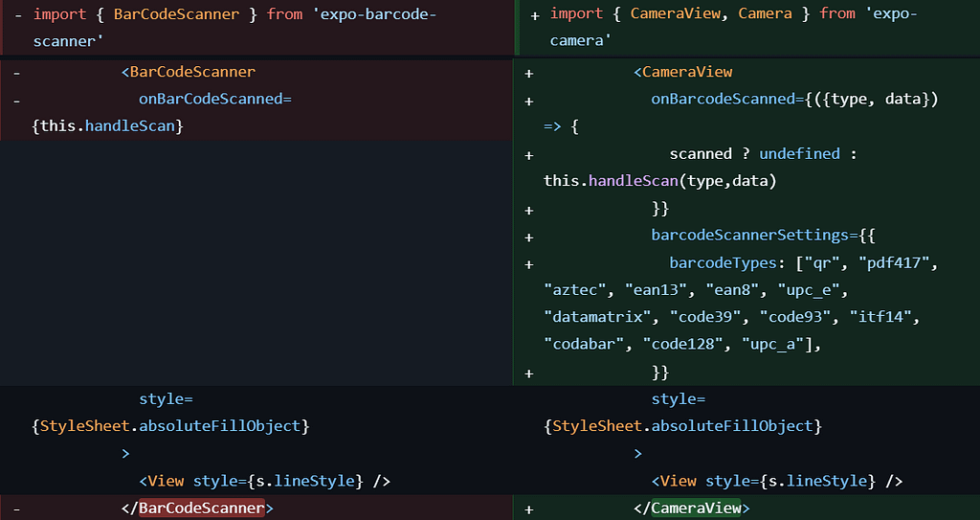Screen dimensions: 980x520
Task: Click the removed BarCodeScanner import name
Action: pyautogui.click(x=176, y=14)
